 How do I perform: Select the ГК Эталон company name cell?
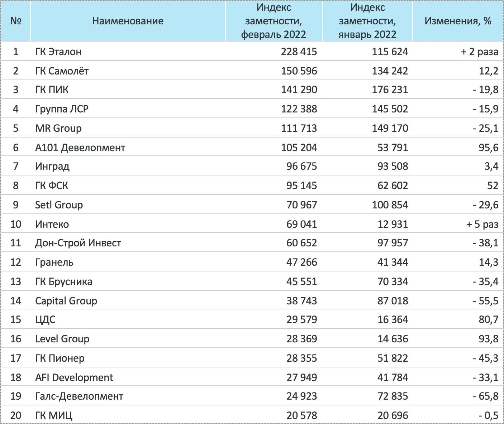(x=58, y=52)
